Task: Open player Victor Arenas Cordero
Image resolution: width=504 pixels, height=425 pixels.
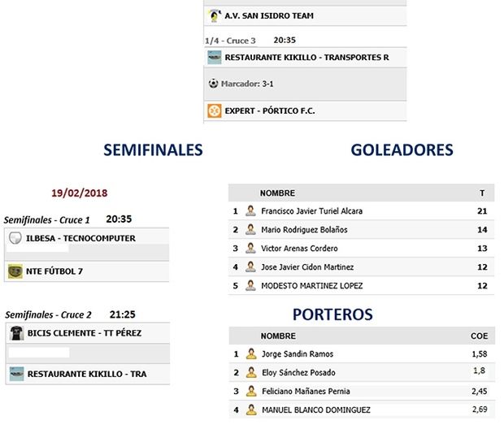Action: pos(299,249)
